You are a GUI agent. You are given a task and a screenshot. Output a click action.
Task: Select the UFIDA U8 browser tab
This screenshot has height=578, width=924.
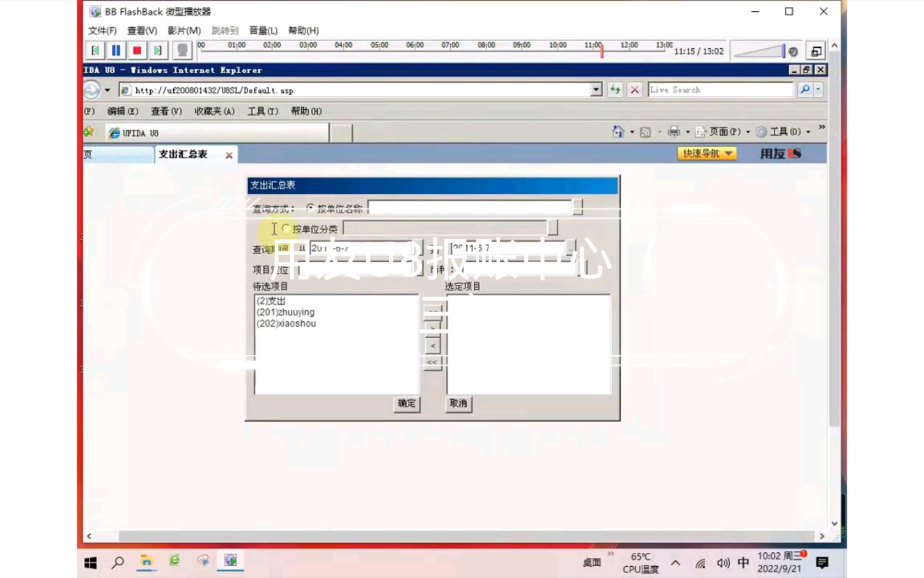coord(217,133)
